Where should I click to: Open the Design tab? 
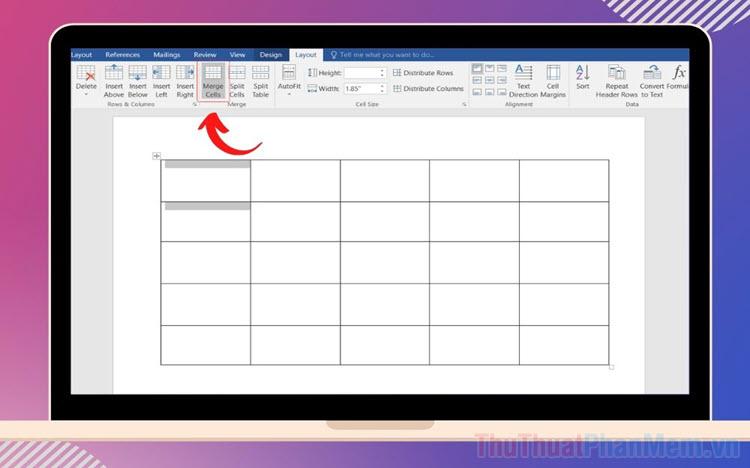(271, 55)
